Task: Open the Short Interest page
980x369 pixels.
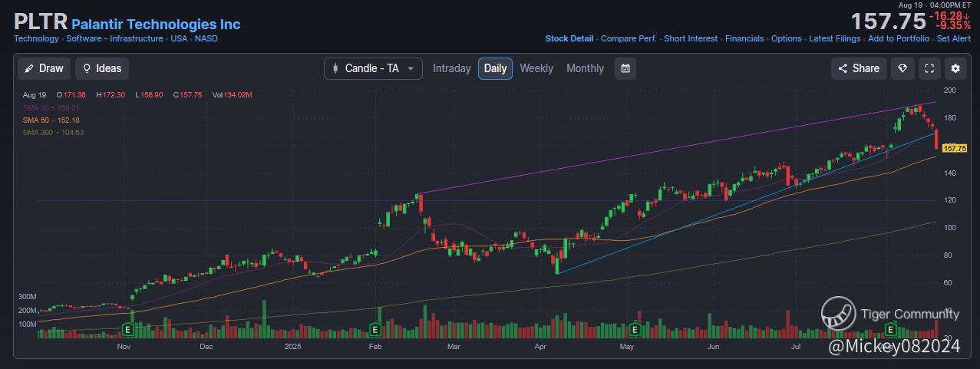Action: (691, 38)
